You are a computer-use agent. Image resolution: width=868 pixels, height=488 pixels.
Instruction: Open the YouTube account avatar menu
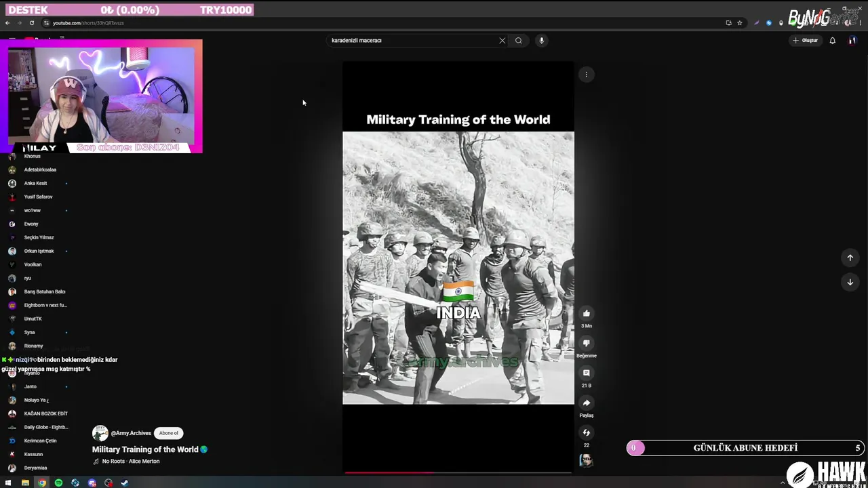[852, 41]
